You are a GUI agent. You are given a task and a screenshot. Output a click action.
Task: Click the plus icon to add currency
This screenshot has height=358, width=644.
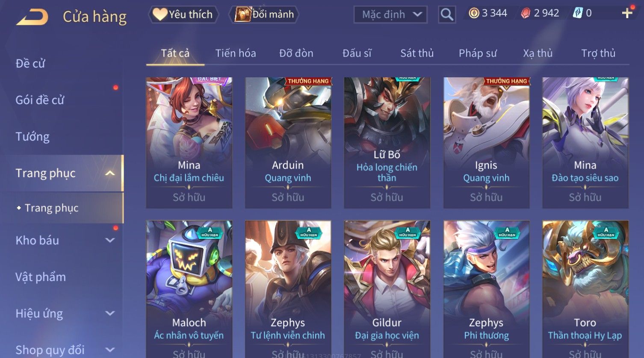[x=627, y=13]
